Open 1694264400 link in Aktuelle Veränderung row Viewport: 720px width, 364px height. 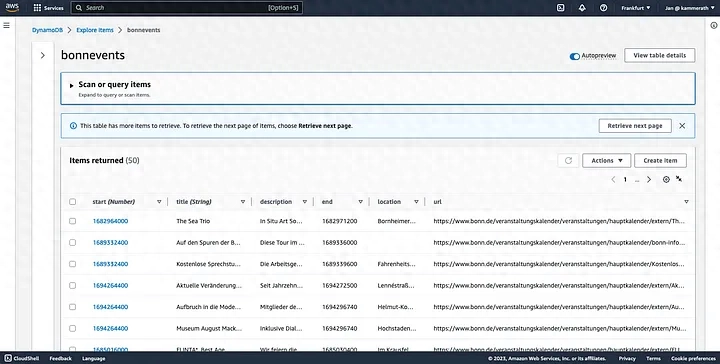[110, 286]
